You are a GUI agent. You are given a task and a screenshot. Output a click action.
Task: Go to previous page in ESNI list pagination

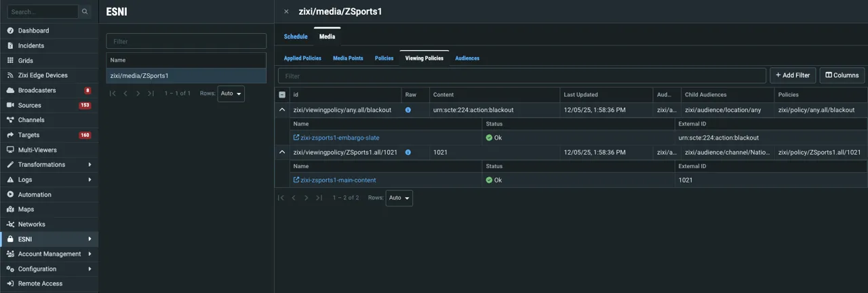pyautogui.click(x=125, y=94)
